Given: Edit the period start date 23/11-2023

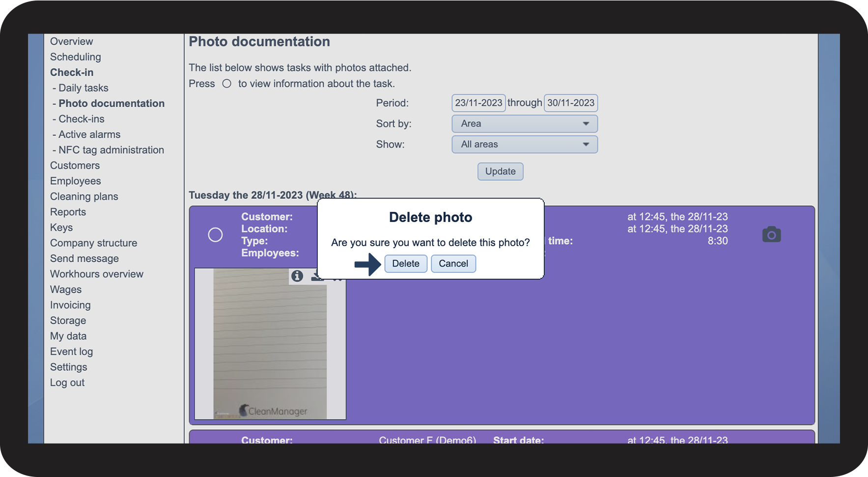Looking at the screenshot, I should point(478,103).
